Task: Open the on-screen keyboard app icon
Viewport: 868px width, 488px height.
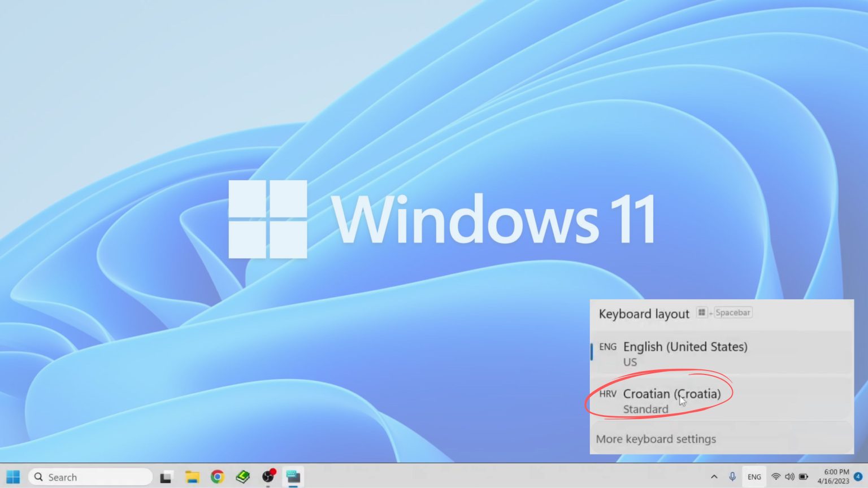Action: click(293, 477)
